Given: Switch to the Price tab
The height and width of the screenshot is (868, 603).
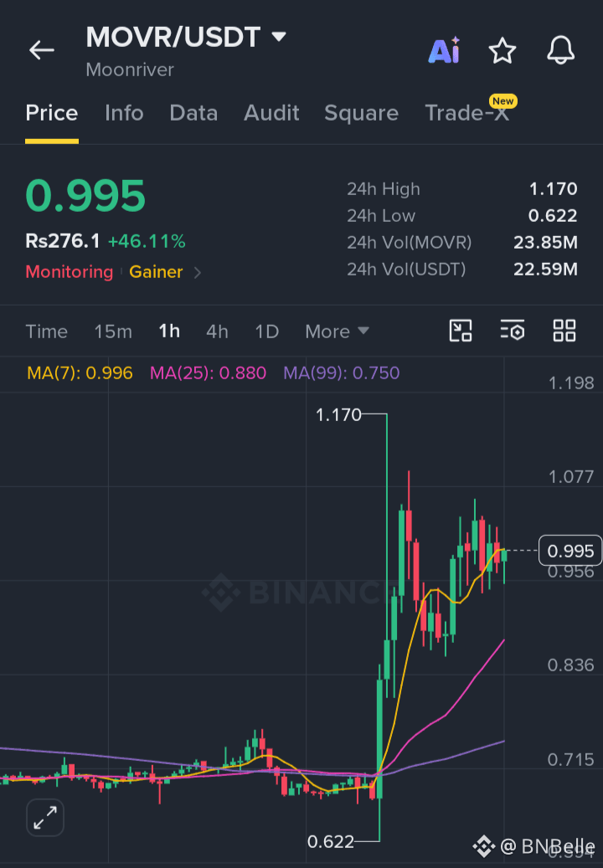Looking at the screenshot, I should tap(51, 113).
